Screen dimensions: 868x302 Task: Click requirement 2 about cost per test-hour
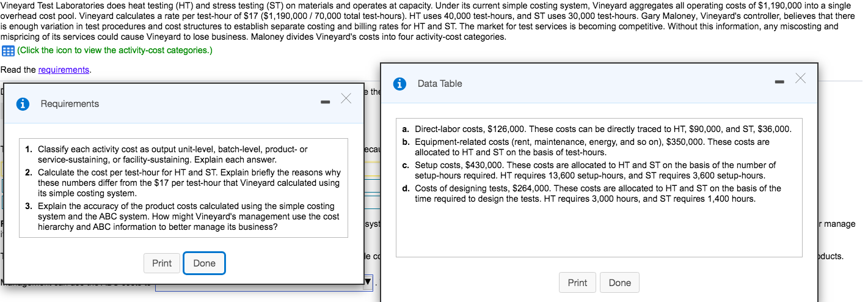click(x=183, y=183)
